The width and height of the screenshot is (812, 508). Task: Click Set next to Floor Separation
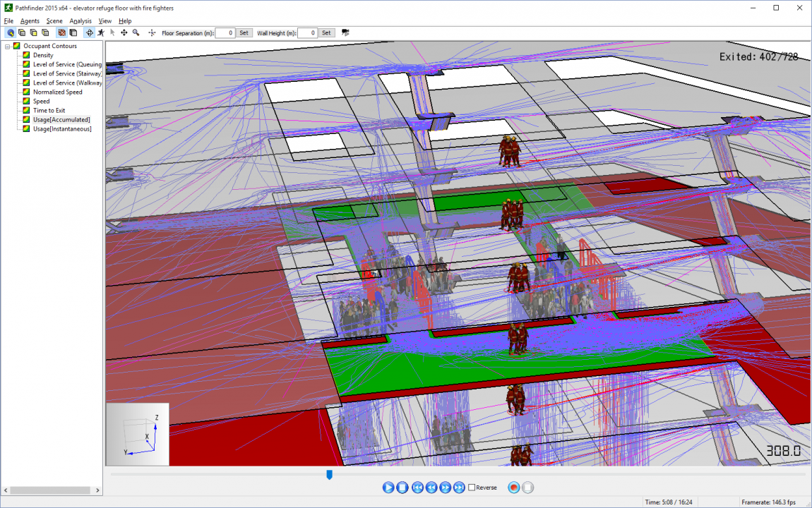(x=244, y=32)
